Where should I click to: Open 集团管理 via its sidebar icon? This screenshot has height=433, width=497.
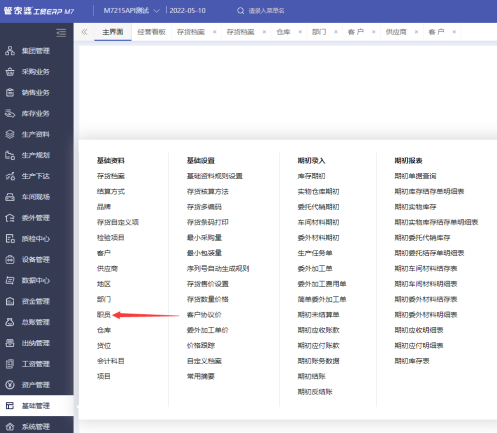tap(10, 51)
